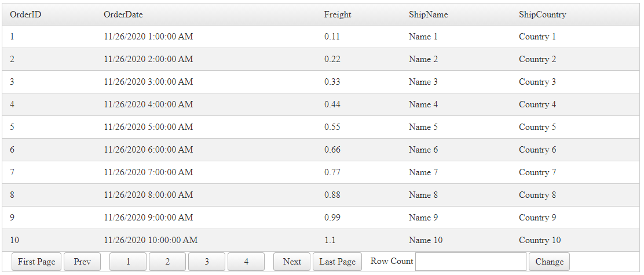Jump to page 1
The width and height of the screenshot is (644, 275).
click(x=128, y=262)
